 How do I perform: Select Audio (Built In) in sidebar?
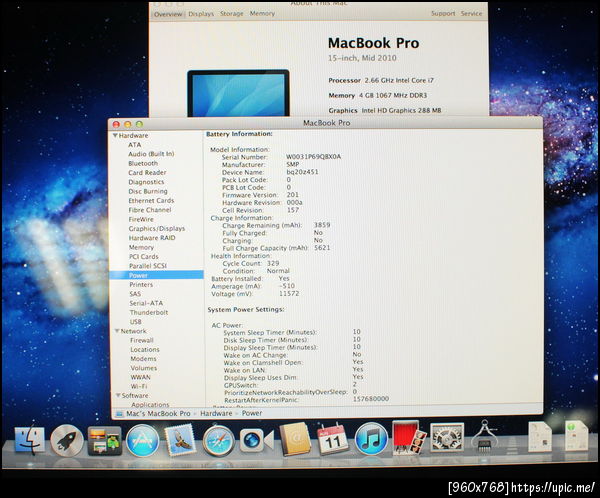151,154
